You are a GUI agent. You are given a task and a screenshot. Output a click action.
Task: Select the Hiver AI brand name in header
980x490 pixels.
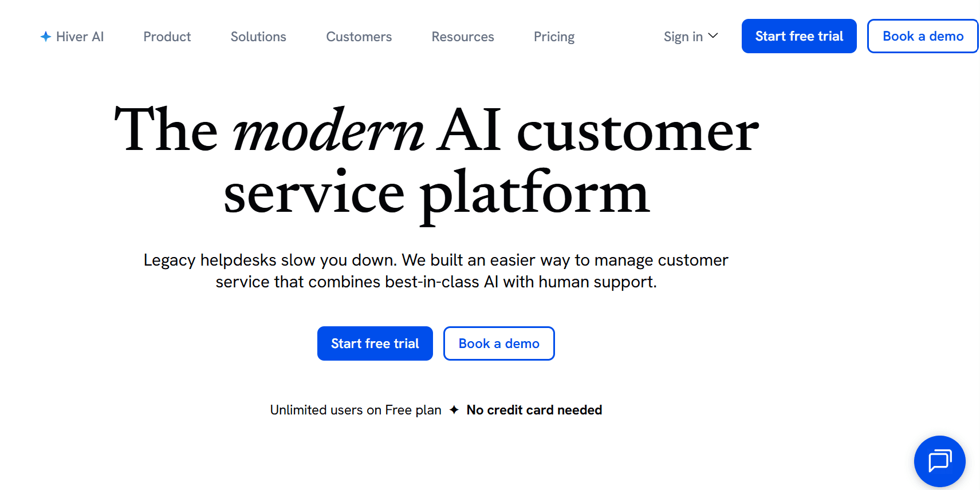coord(80,36)
